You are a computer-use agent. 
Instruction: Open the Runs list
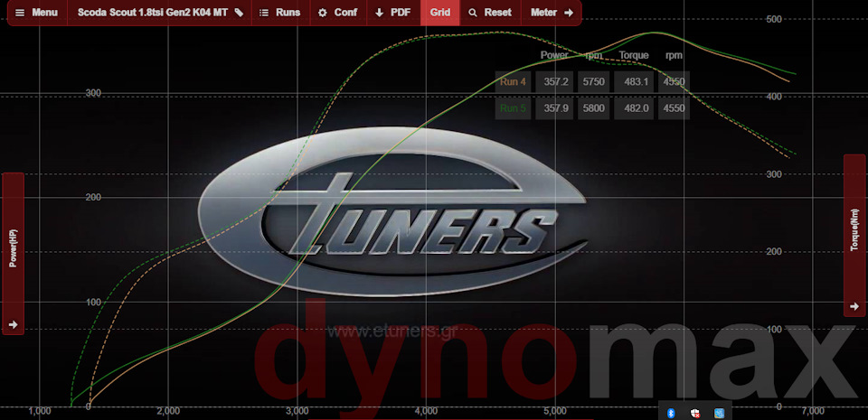click(x=280, y=13)
